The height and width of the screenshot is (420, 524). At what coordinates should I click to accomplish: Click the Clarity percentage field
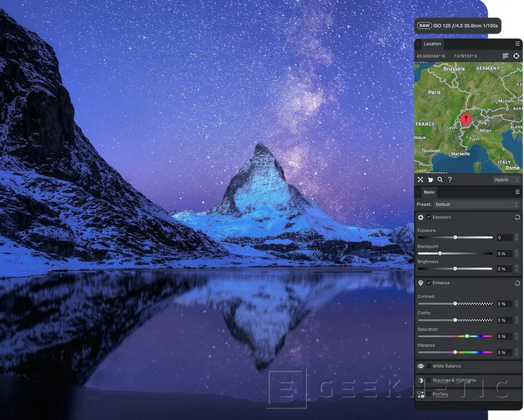click(504, 320)
